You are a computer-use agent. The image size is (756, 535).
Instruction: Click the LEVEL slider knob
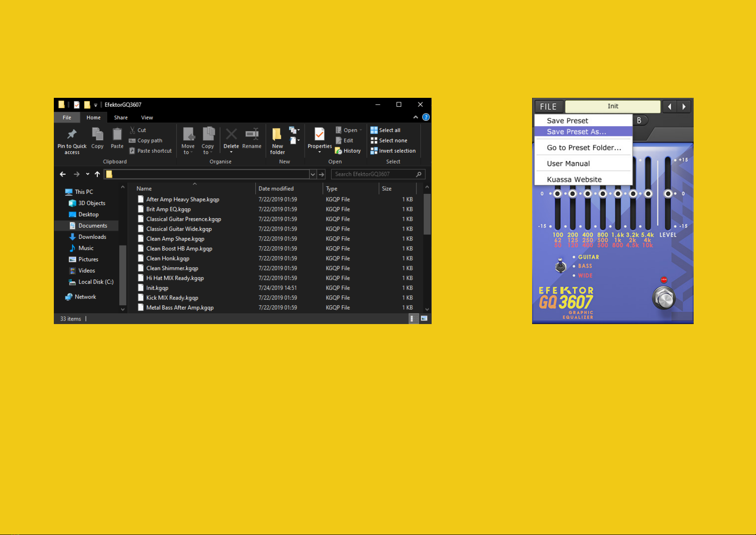coord(668,194)
